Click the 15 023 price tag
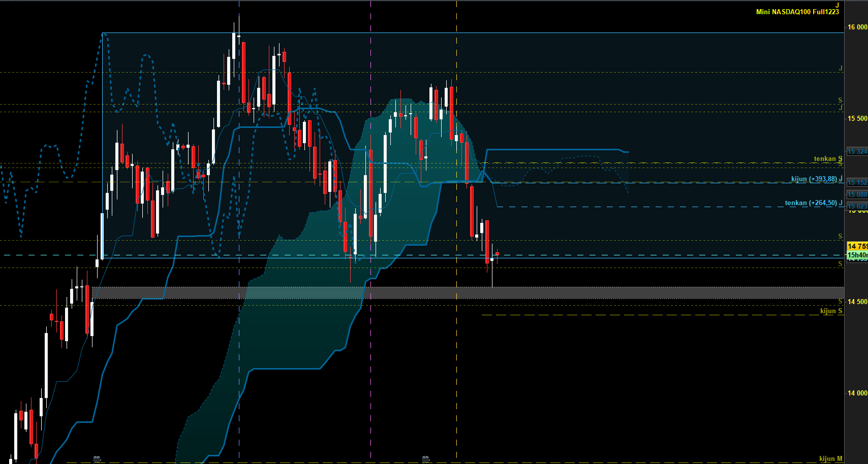The height and width of the screenshot is (464, 868). pyautogui.click(x=857, y=206)
